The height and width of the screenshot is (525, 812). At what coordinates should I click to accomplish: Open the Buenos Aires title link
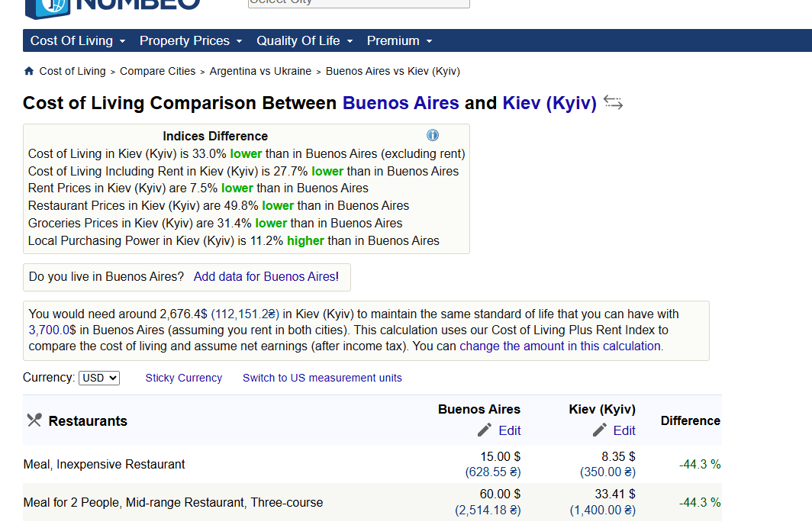pos(401,103)
